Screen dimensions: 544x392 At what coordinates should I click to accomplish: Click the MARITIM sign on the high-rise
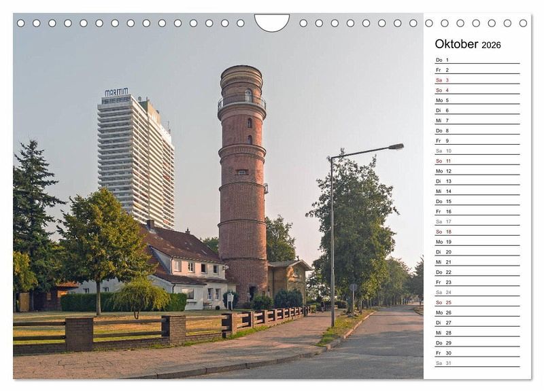tap(116, 92)
